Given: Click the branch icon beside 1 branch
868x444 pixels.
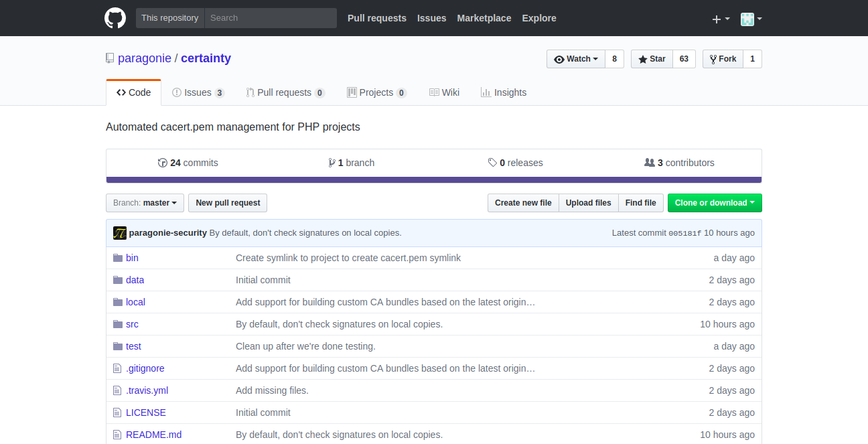Looking at the screenshot, I should (x=332, y=163).
